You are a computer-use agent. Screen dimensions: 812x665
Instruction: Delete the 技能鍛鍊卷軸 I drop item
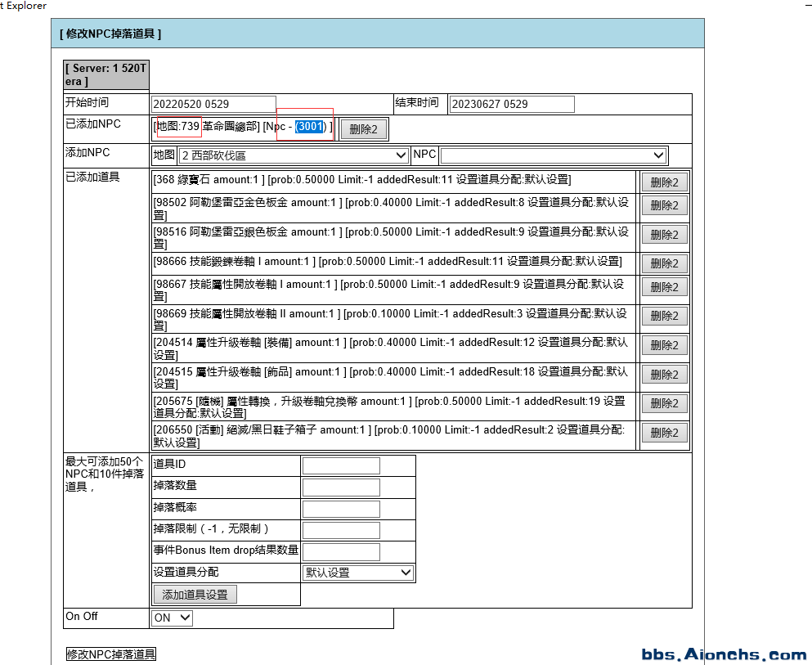665,263
